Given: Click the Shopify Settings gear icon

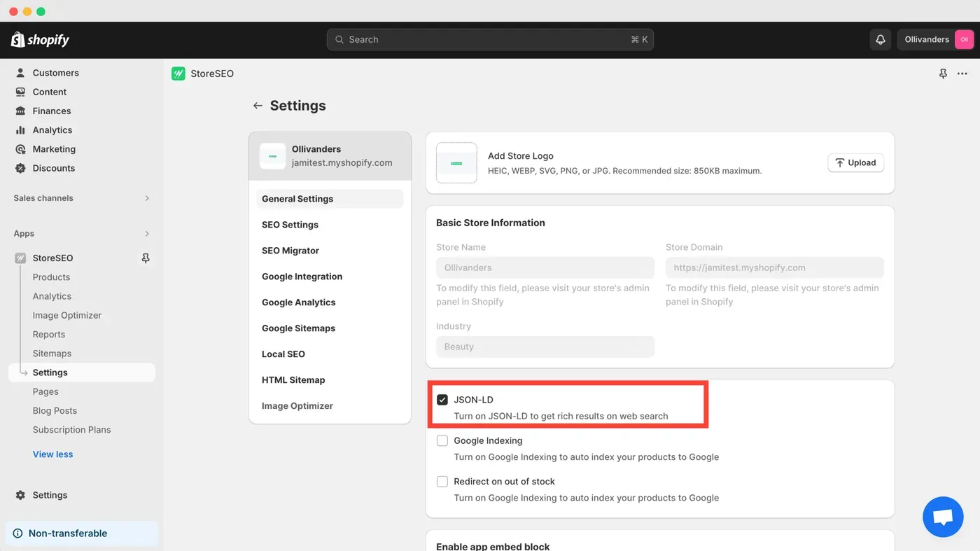Looking at the screenshot, I should 20,495.
